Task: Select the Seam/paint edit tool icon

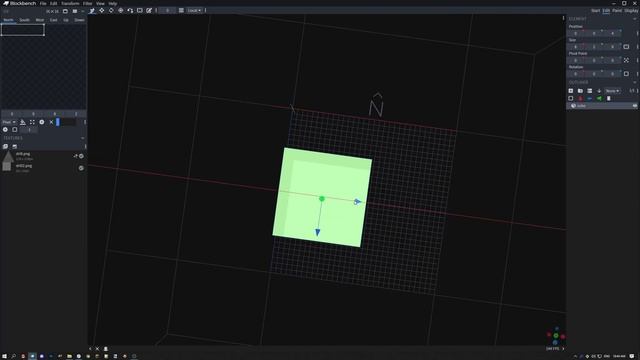Action: (x=149, y=11)
